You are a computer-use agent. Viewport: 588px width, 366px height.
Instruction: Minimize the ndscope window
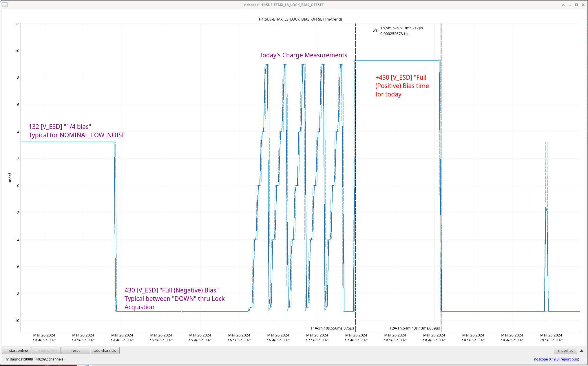570,5
